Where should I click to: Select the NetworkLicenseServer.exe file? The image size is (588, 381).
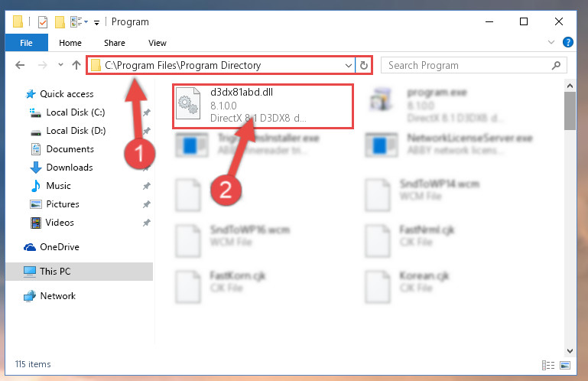[450, 145]
